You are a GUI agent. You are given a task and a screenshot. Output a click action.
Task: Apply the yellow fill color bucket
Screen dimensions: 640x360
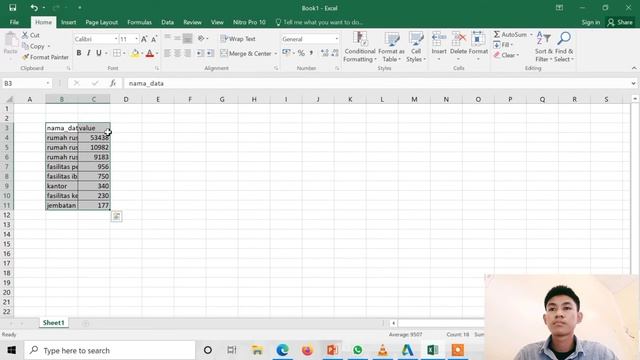135,53
